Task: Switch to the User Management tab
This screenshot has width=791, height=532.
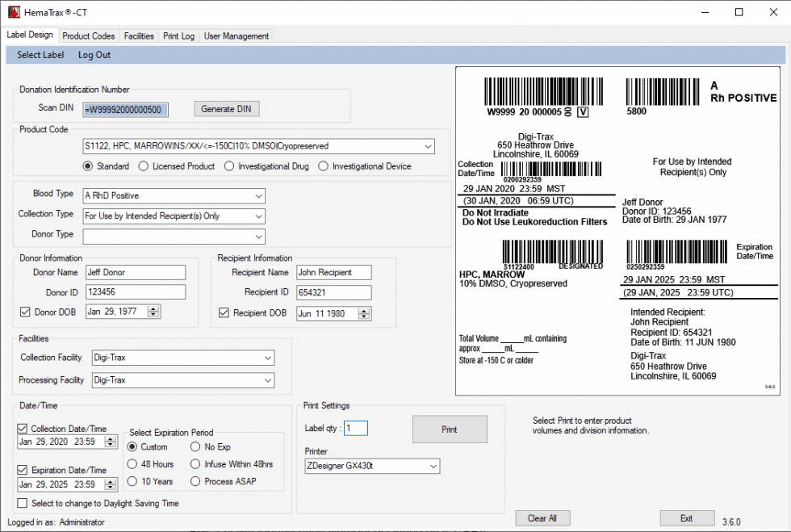Action: click(237, 35)
